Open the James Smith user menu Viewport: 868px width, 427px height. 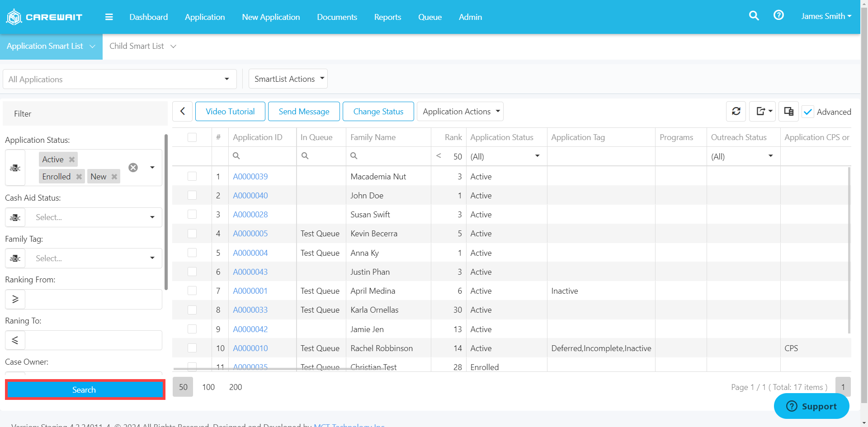(826, 16)
